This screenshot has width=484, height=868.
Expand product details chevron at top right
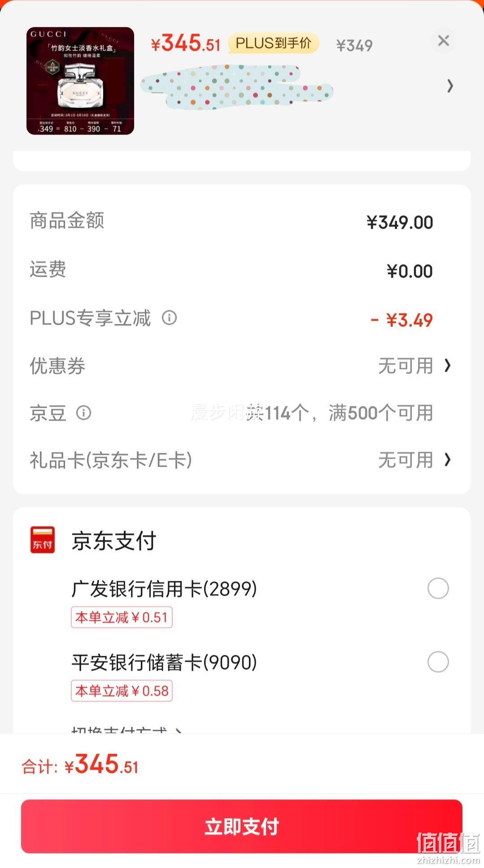450,86
